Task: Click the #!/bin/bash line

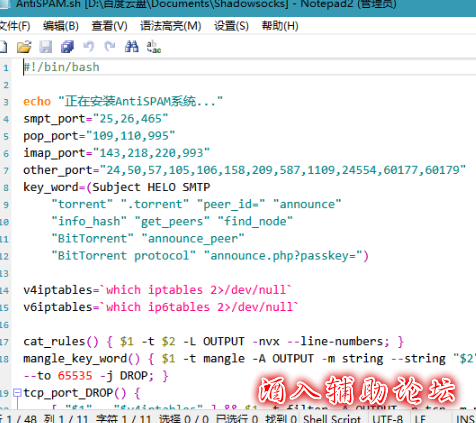Action: (x=61, y=67)
